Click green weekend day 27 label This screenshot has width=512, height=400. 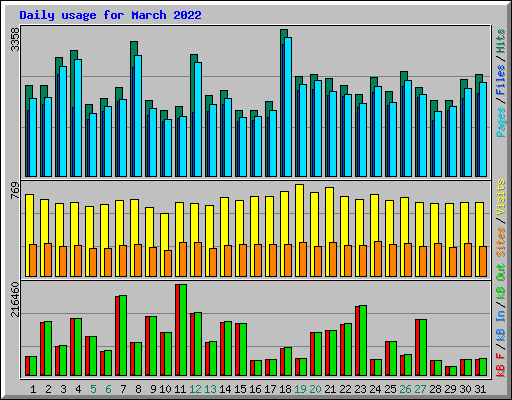point(420,389)
